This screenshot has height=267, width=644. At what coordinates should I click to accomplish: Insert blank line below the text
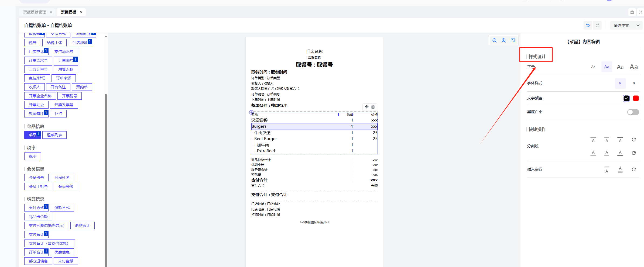point(620,169)
